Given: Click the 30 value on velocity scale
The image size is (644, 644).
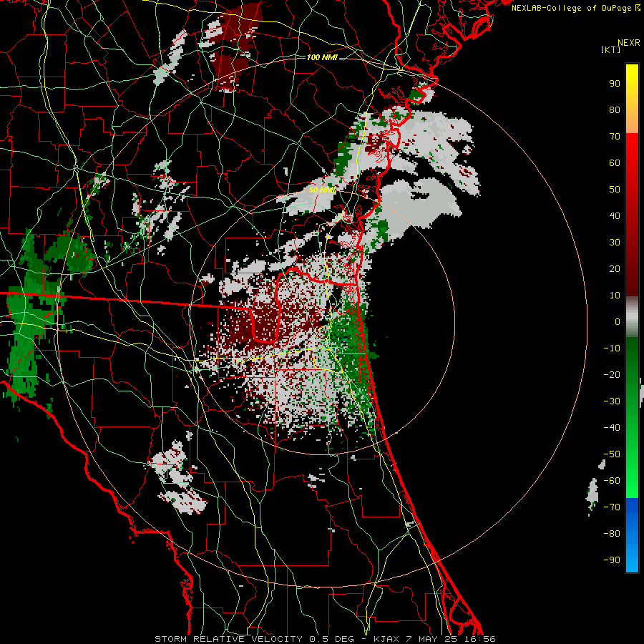Looking at the screenshot, I should [615, 243].
